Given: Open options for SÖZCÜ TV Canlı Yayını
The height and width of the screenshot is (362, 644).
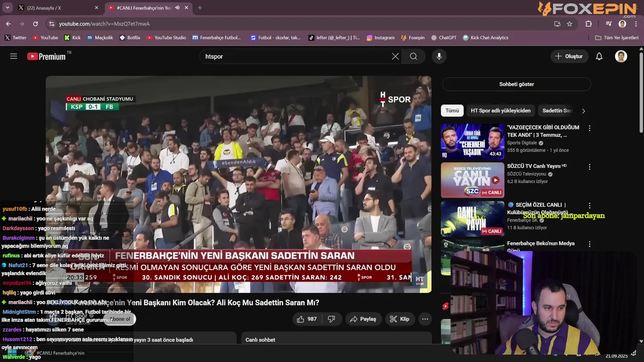Looking at the screenshot, I should (x=590, y=167).
